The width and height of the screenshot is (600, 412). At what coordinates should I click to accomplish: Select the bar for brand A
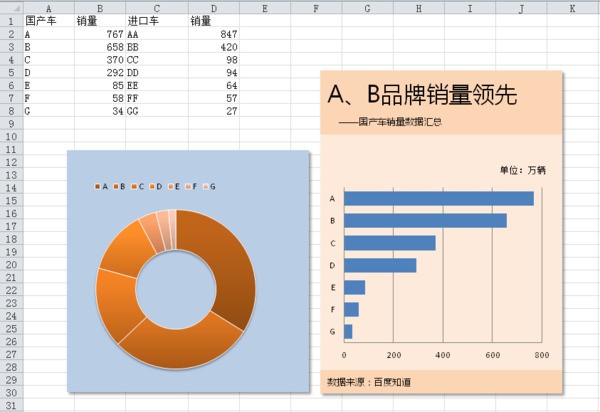[438, 198]
